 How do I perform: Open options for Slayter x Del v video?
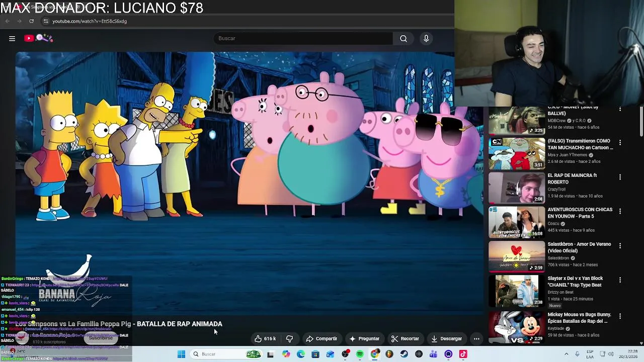tap(620, 280)
